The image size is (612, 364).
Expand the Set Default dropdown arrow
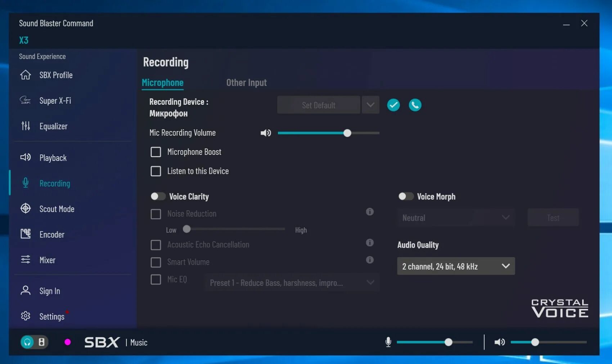tap(370, 105)
